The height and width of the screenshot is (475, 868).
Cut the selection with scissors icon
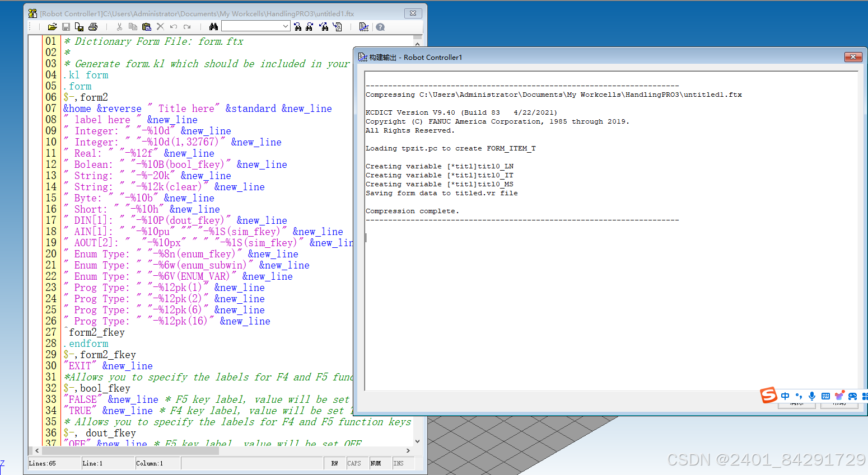[x=119, y=27]
